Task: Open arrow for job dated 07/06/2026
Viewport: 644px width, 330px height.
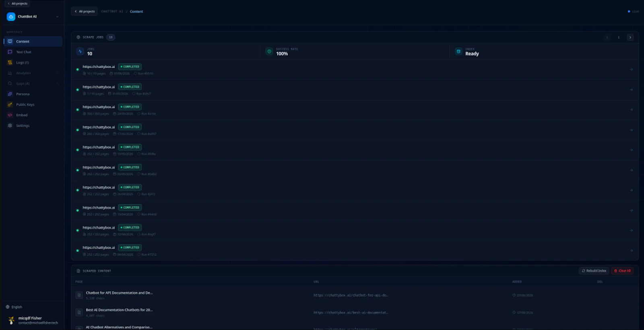Action: [631, 70]
